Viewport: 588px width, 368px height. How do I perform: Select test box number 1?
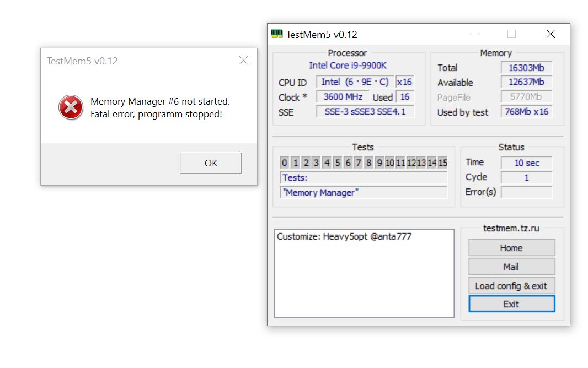click(x=296, y=163)
